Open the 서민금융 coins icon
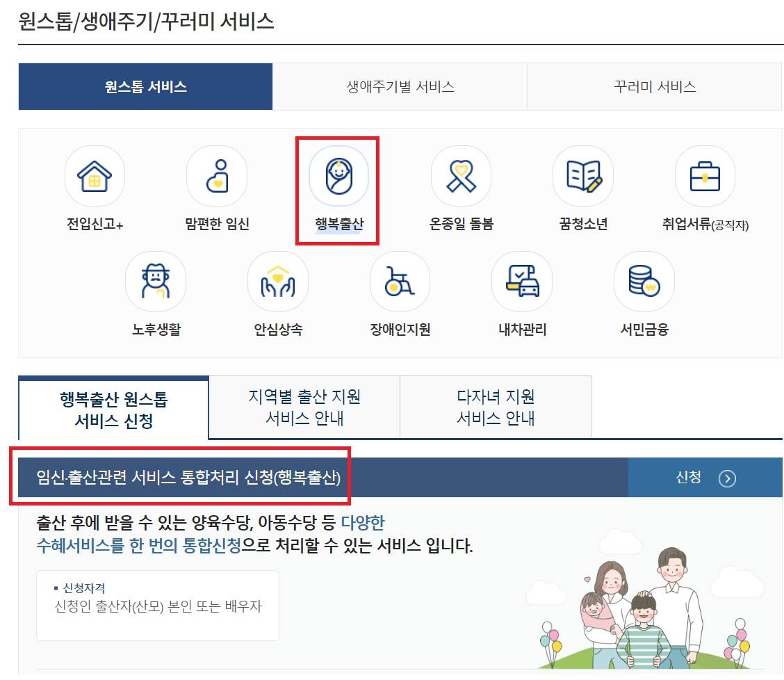Image resolution: width=784 pixels, height=680 pixels. (x=644, y=281)
